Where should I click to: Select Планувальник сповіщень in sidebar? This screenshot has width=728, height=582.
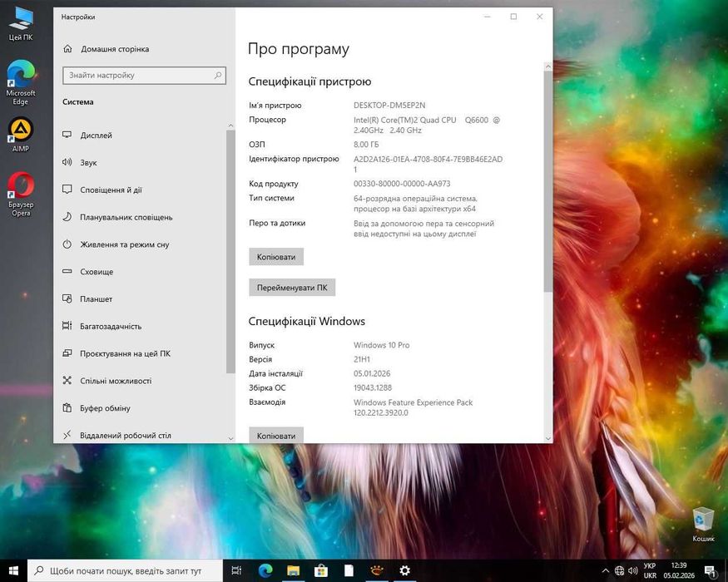(x=126, y=218)
